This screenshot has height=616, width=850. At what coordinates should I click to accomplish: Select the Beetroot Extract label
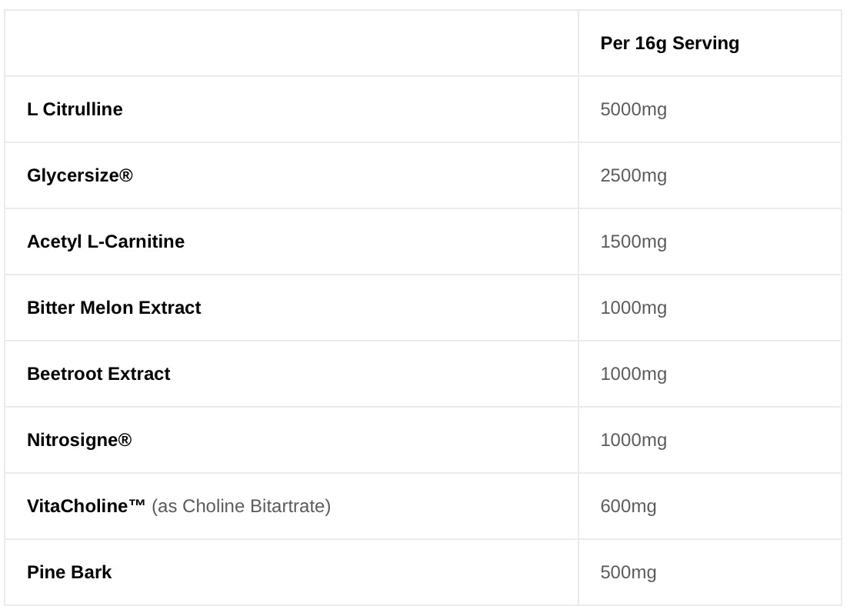click(x=98, y=374)
